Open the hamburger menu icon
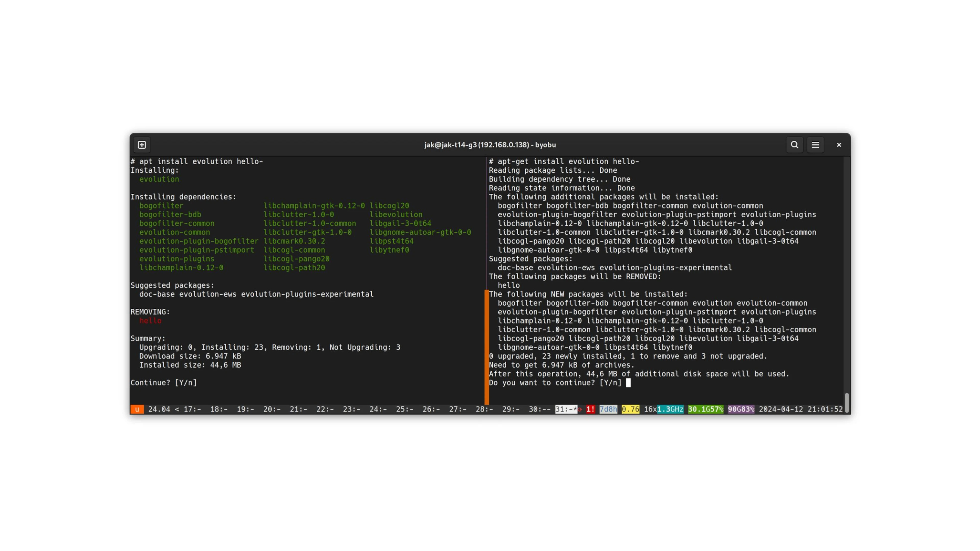980x551 pixels. click(x=815, y=145)
